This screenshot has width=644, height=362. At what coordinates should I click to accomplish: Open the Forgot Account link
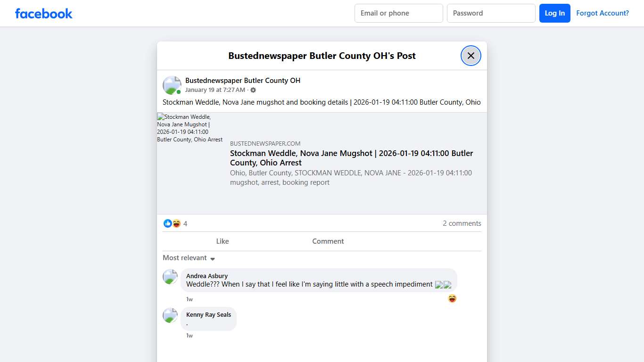coord(603,13)
